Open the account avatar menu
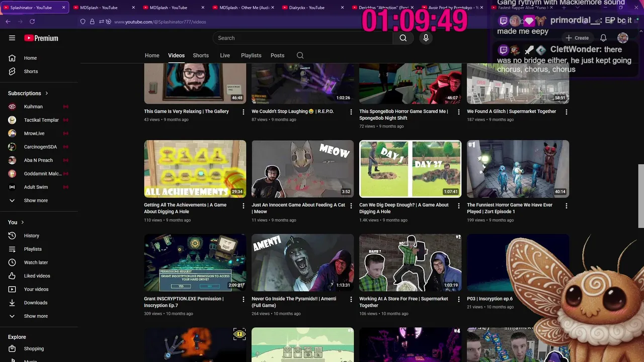 tap(623, 38)
